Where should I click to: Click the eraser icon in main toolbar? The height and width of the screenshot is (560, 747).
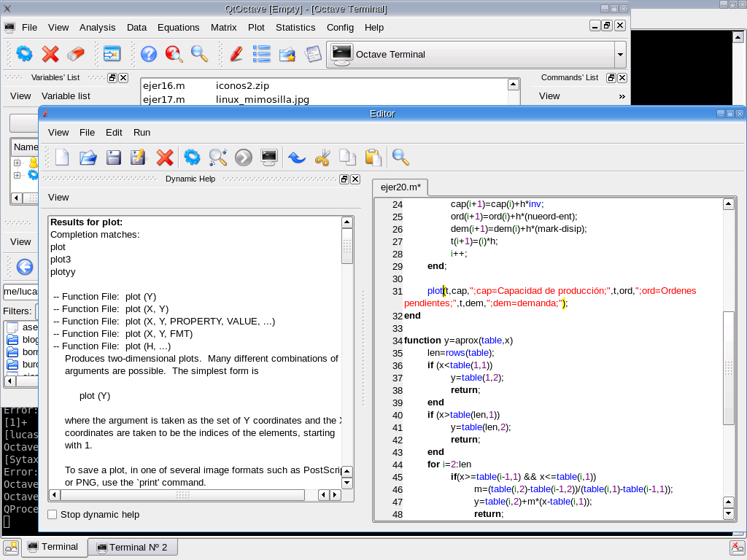76,54
